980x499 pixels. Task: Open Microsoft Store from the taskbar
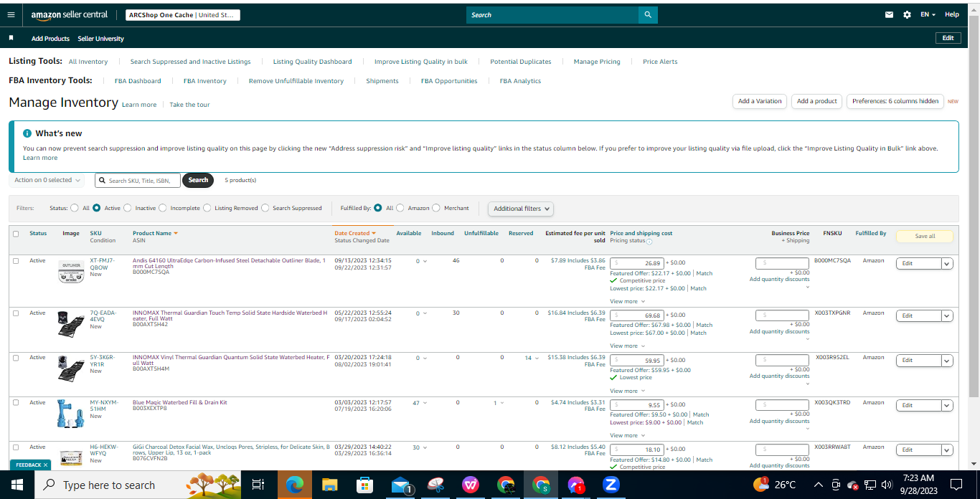[x=364, y=485]
